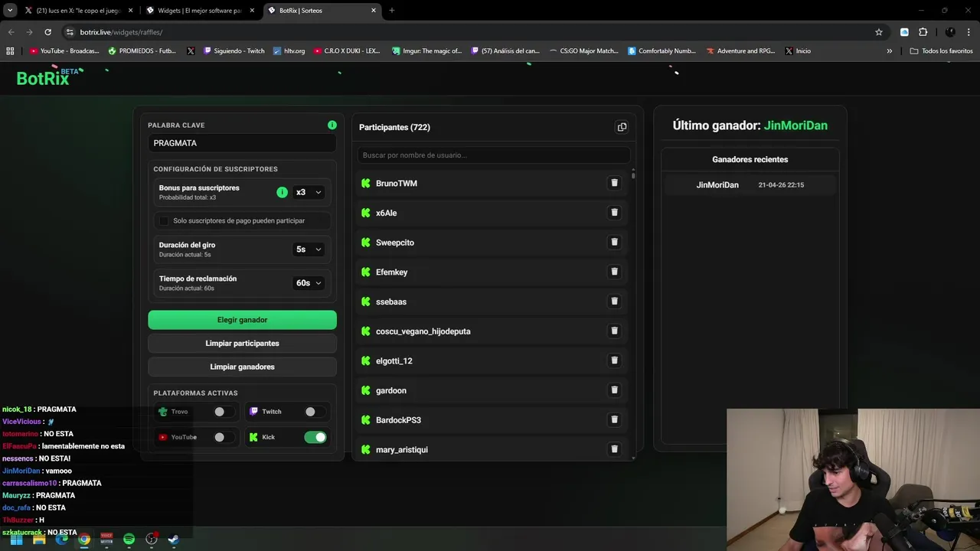Click participant name BrunoTWM
Viewport: 980px width, 551px height.
397,184
